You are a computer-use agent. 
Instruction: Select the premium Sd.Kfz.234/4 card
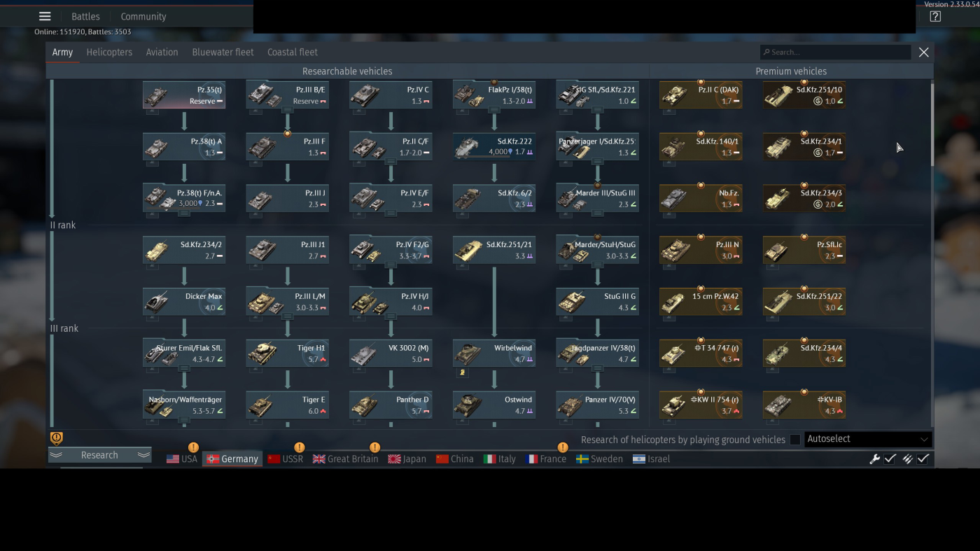coord(804,354)
